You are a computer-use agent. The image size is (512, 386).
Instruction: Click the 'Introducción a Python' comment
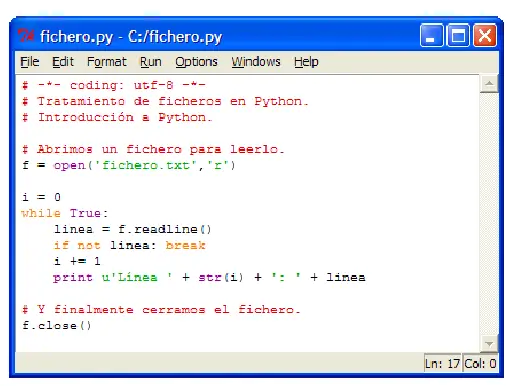pos(117,117)
